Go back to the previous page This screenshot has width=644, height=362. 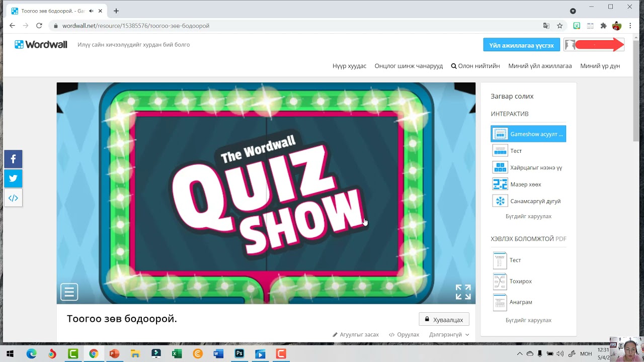[12, 26]
